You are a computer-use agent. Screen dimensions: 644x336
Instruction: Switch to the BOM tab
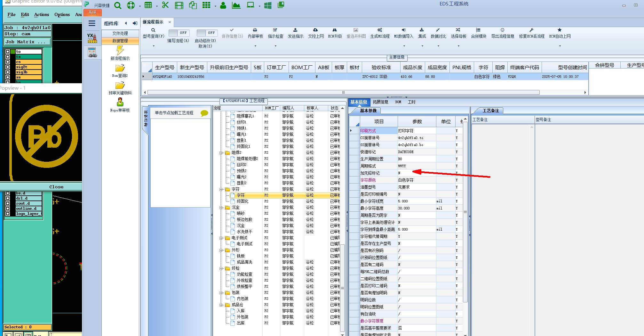(398, 102)
